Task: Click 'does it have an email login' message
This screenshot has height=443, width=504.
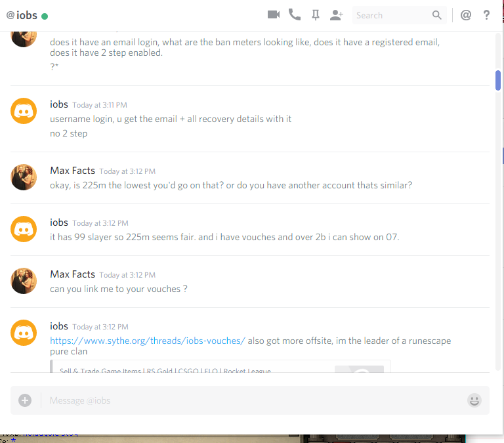Action: point(245,47)
